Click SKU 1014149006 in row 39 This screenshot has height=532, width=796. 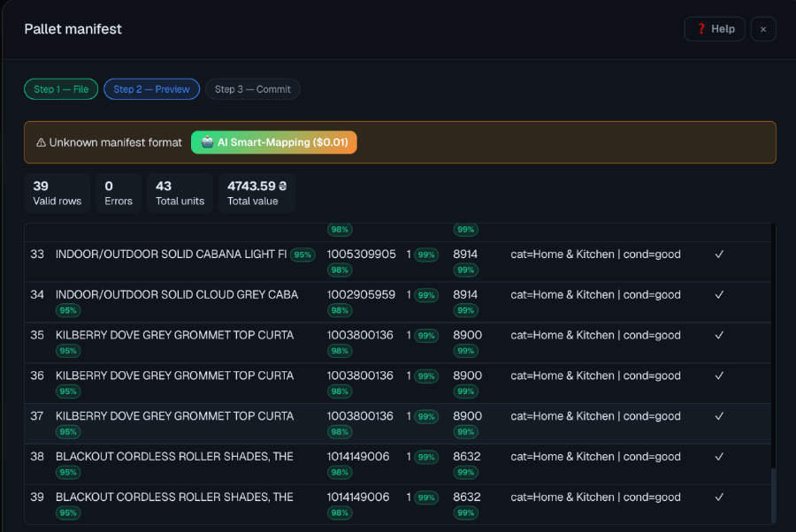coord(358,497)
